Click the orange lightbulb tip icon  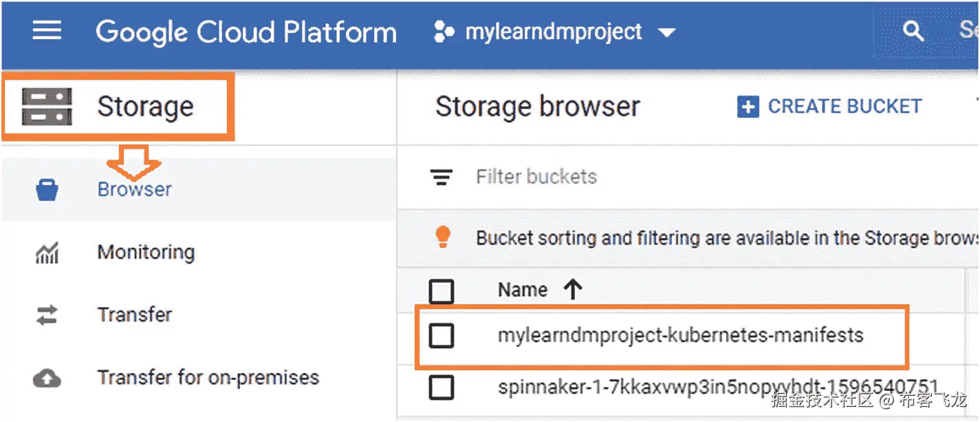pos(443,238)
